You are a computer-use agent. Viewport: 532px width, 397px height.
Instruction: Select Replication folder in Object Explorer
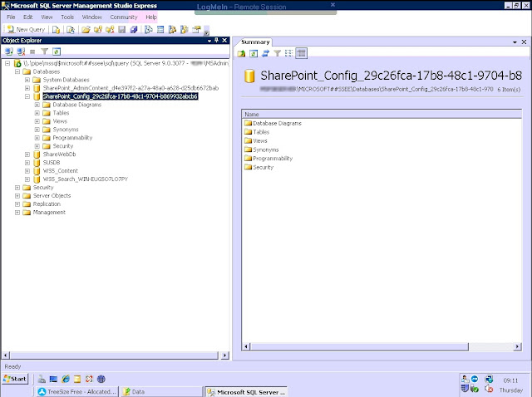pyautogui.click(x=47, y=203)
